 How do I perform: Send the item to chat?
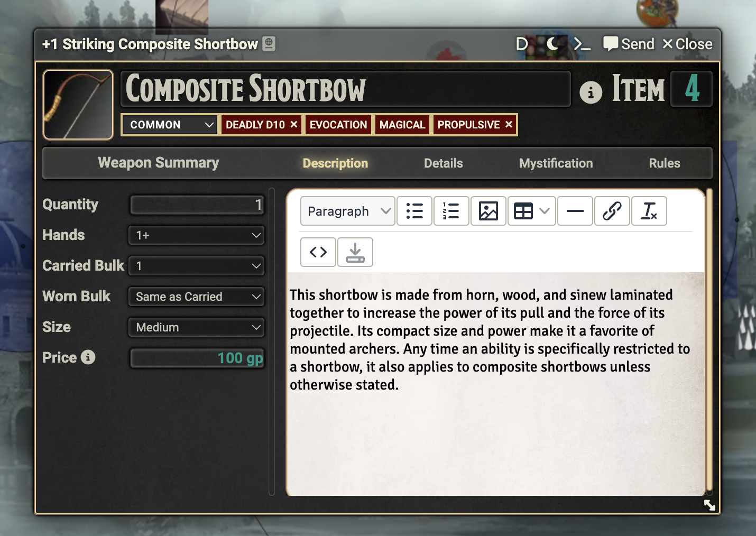[x=629, y=44]
